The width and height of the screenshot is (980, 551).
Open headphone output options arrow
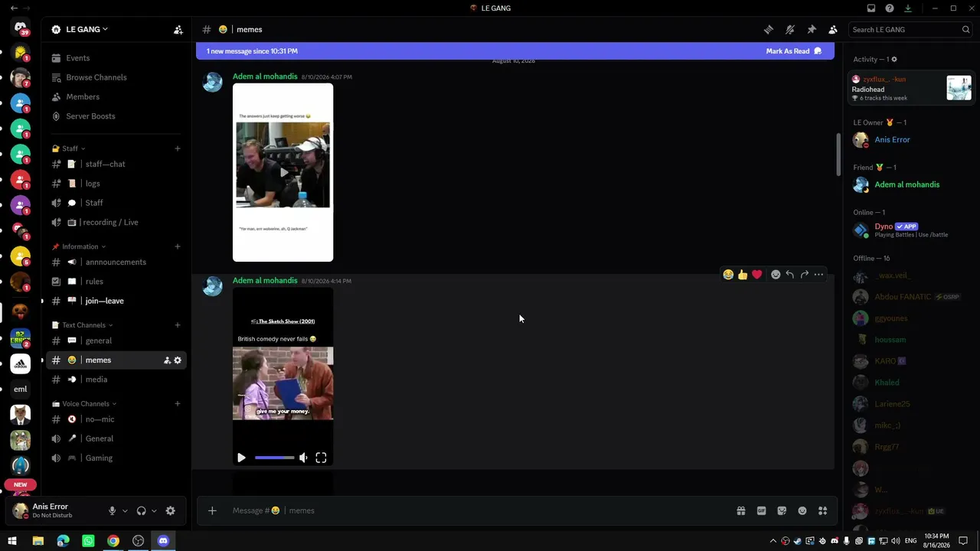click(154, 511)
